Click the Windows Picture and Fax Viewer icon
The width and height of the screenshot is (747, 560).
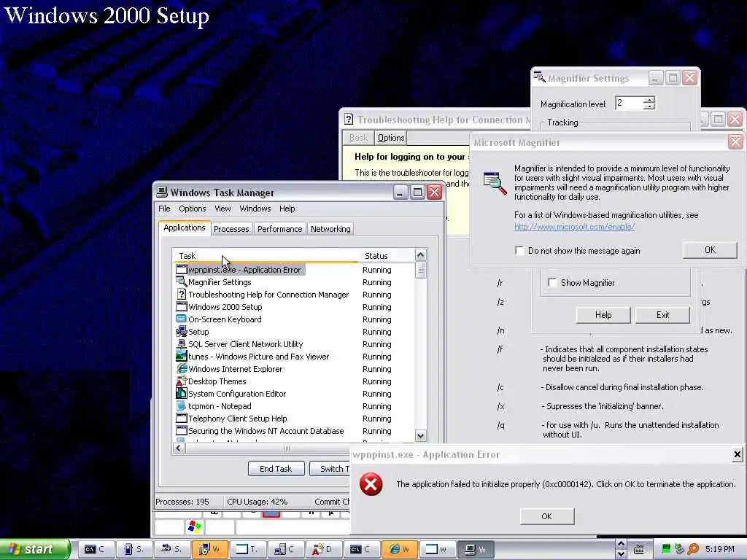(x=182, y=356)
